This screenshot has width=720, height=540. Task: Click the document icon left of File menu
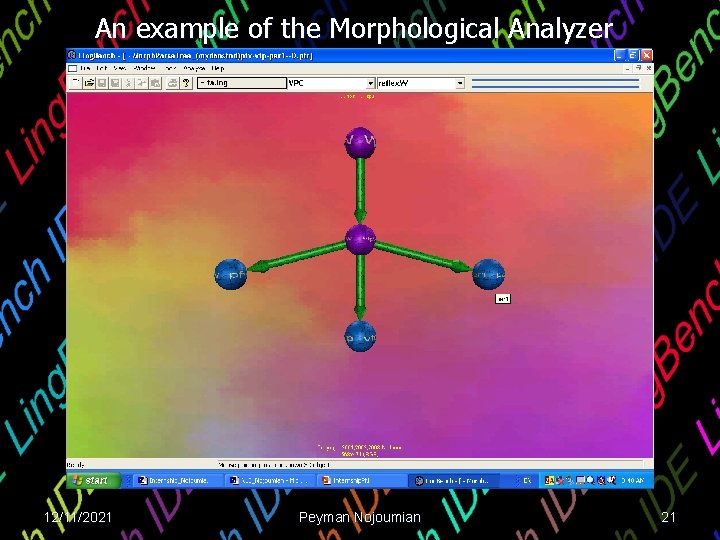tap(73, 68)
